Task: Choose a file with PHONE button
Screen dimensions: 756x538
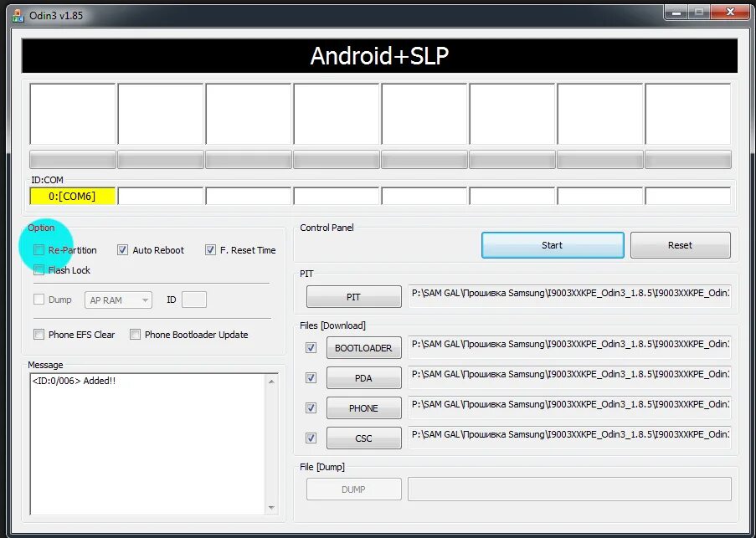Action: pos(364,408)
